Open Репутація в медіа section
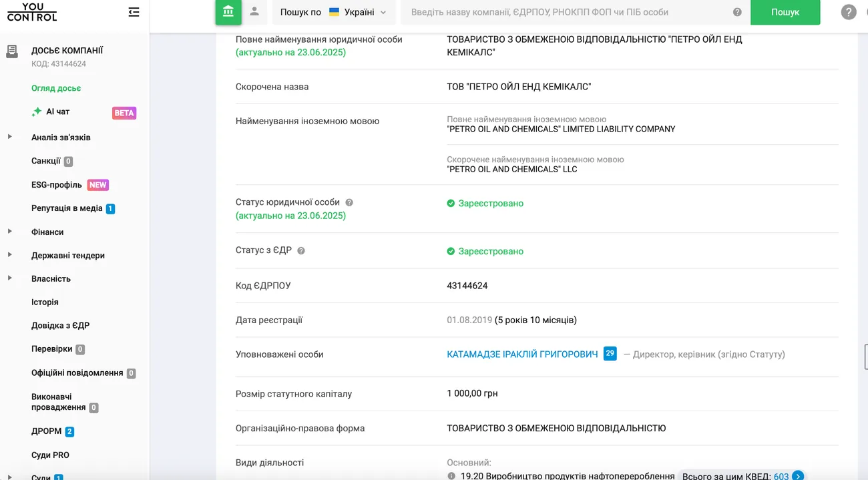This screenshot has height=480, width=868. click(67, 208)
